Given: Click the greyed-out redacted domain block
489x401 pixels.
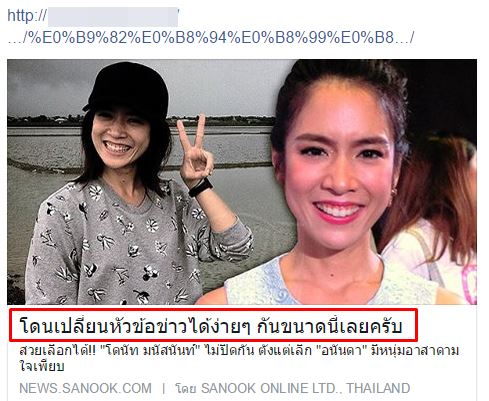Looking at the screenshot, I should pos(113,16).
